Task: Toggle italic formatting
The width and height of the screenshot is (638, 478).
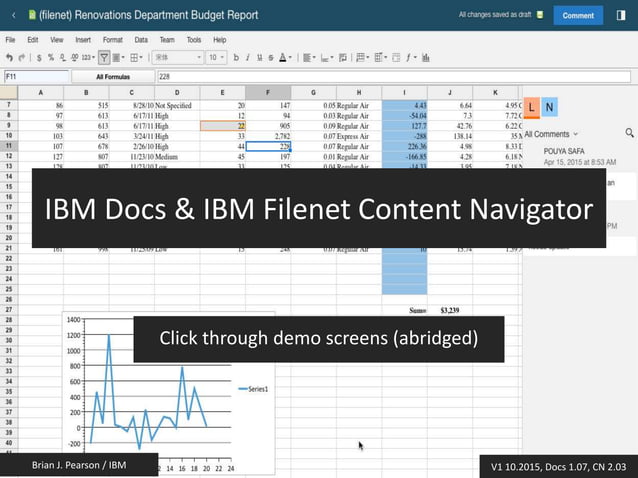Action: click(x=247, y=58)
